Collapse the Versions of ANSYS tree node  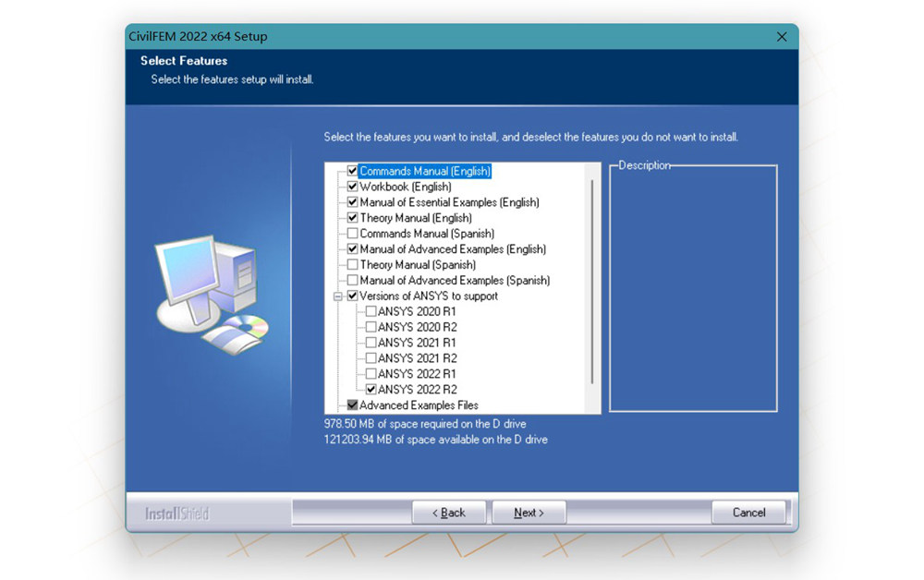pyautogui.click(x=337, y=296)
